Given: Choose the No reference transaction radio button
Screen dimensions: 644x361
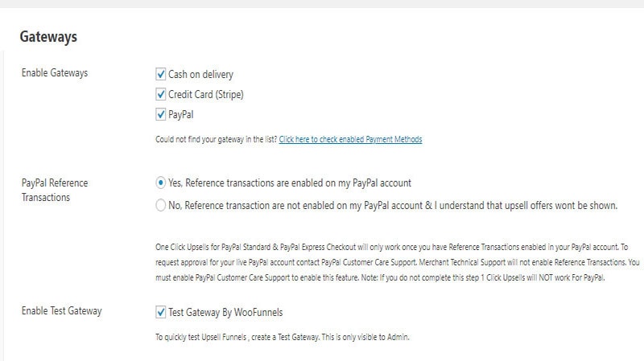Looking at the screenshot, I should pos(161,205).
